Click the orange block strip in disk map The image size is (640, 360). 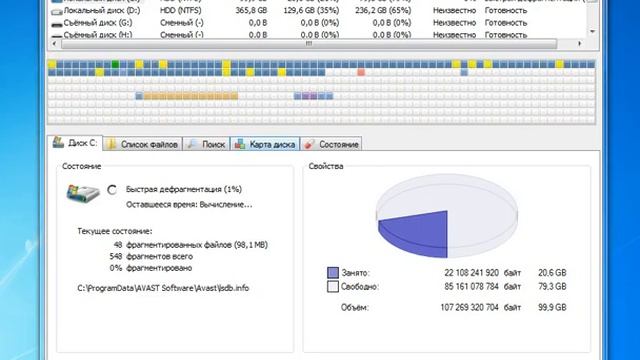190,96
